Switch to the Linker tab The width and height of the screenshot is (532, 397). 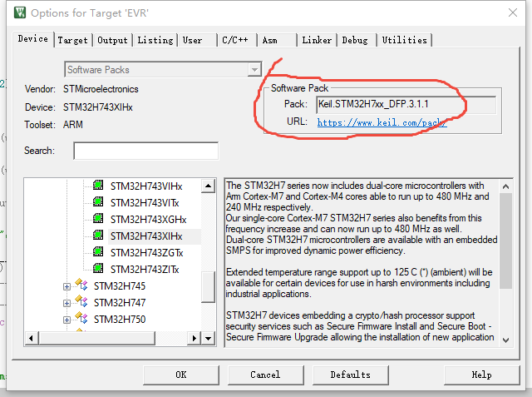click(x=317, y=40)
